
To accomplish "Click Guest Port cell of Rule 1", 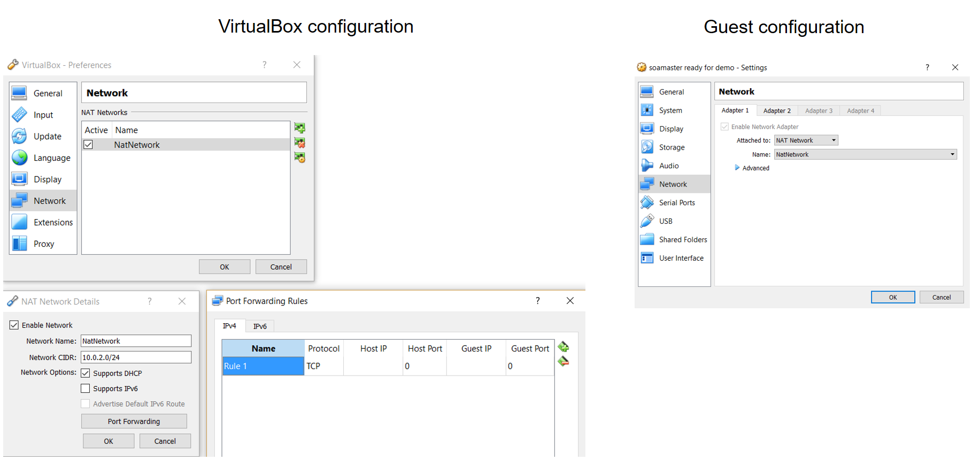I will pos(530,366).
